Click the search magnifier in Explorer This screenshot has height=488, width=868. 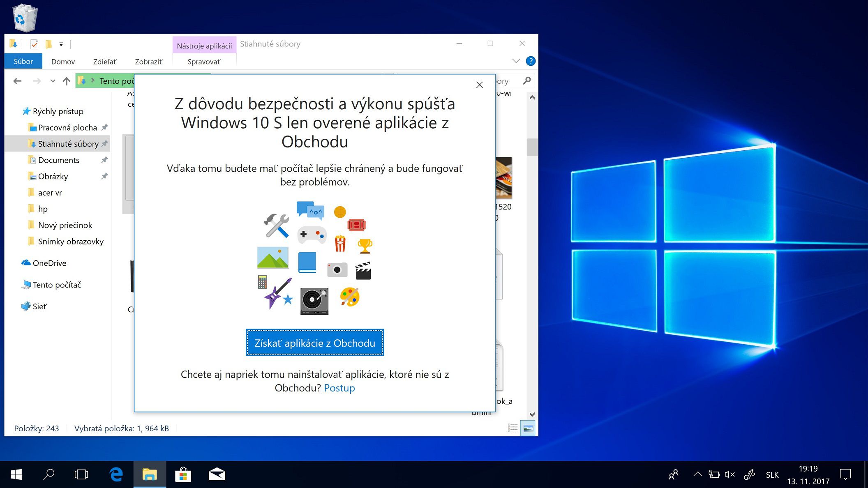coord(527,81)
